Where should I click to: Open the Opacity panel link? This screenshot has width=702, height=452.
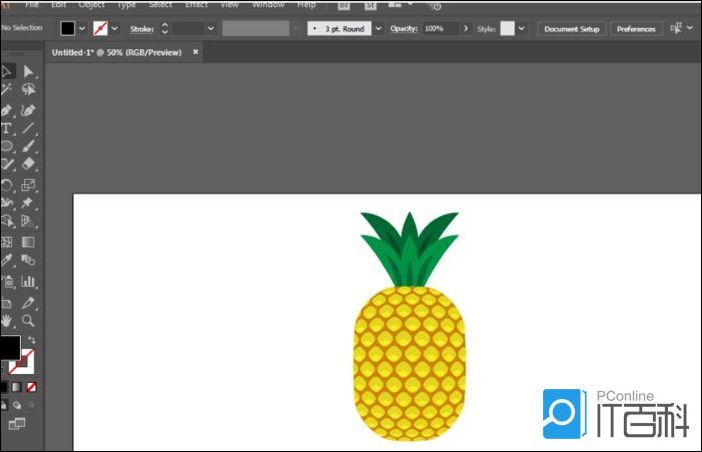403,29
